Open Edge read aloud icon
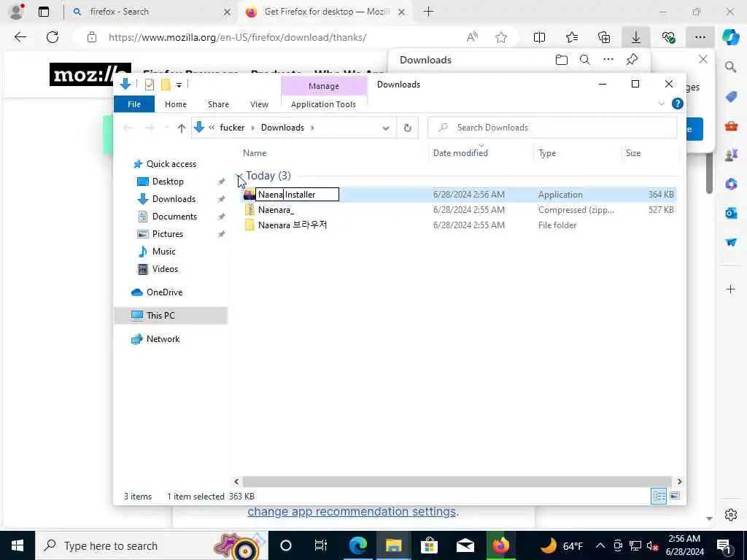The width and height of the screenshot is (747, 560). [472, 37]
